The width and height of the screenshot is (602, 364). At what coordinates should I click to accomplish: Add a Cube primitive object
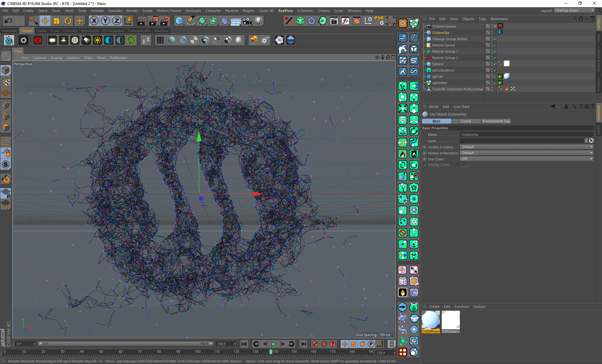tap(179, 21)
